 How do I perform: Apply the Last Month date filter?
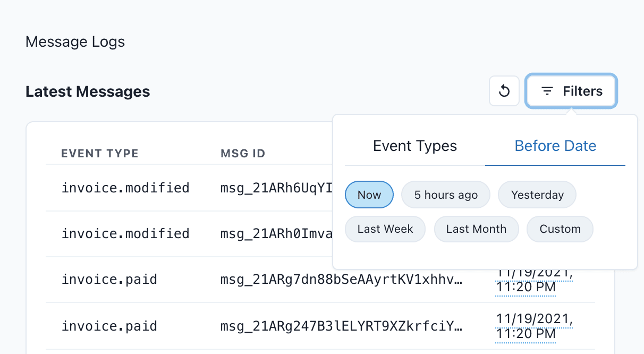pos(476,229)
